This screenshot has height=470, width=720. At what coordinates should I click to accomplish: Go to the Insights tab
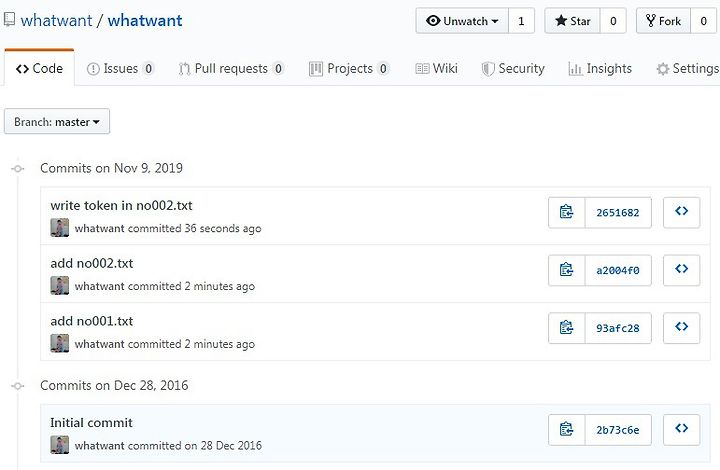600,68
